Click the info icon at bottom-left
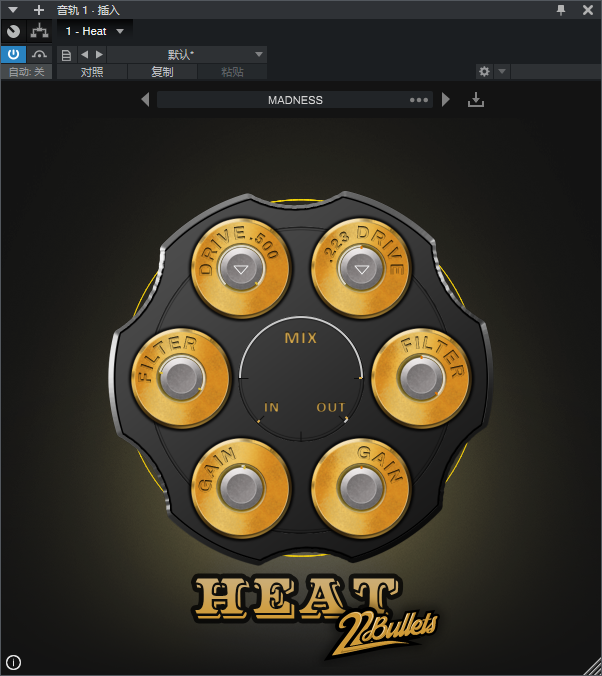 pos(13,662)
